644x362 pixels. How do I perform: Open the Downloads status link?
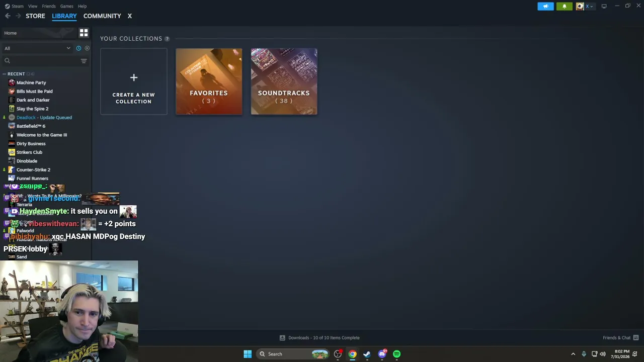click(x=319, y=338)
